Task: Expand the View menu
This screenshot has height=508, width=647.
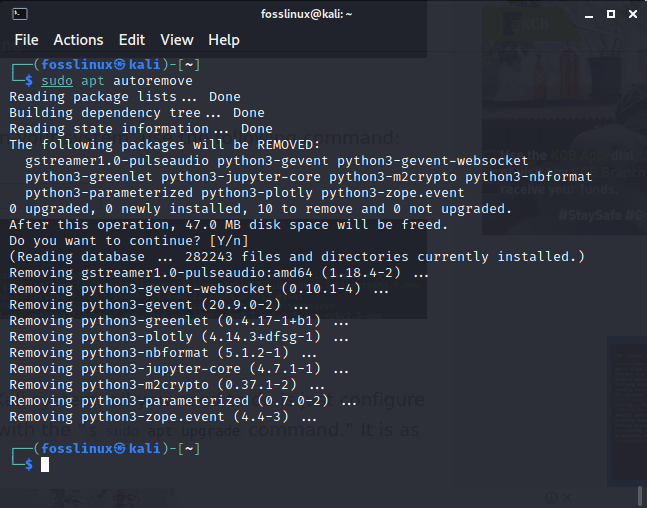Action: click(177, 40)
